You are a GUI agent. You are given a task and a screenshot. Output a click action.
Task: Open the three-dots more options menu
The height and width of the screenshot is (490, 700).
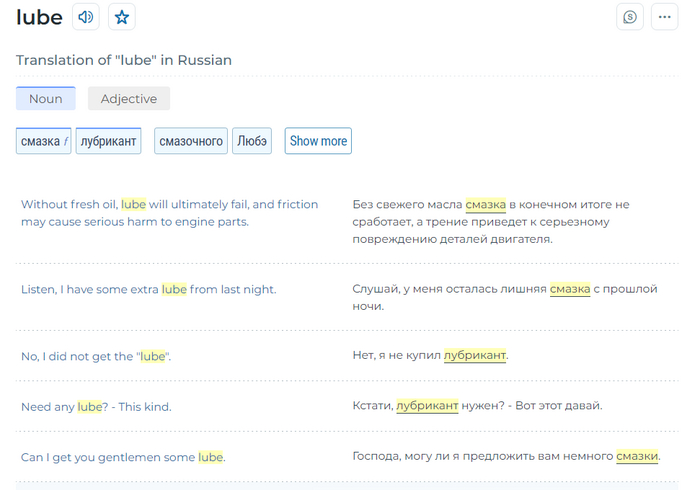(x=664, y=17)
